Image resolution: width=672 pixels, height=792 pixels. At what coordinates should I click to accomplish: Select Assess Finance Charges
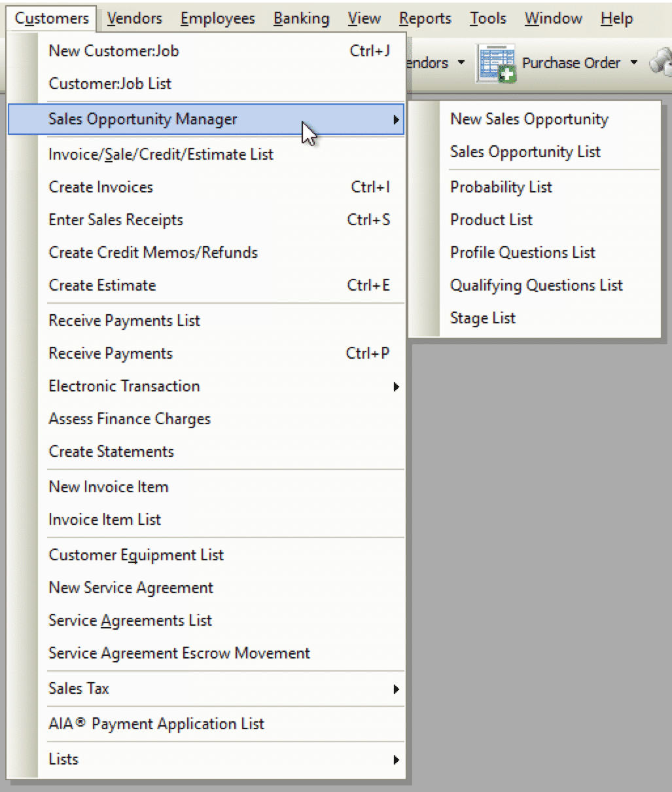[x=130, y=419]
